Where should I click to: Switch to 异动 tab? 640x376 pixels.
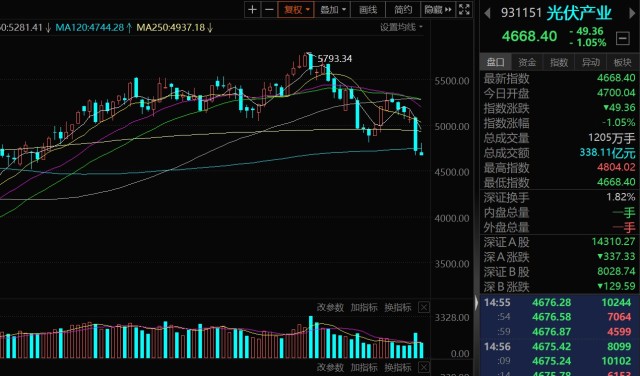coord(591,62)
